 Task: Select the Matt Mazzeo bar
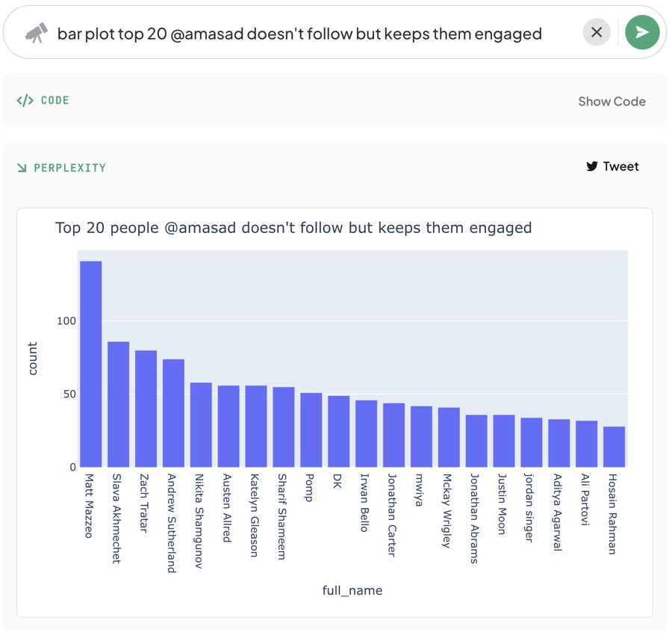coord(91,364)
